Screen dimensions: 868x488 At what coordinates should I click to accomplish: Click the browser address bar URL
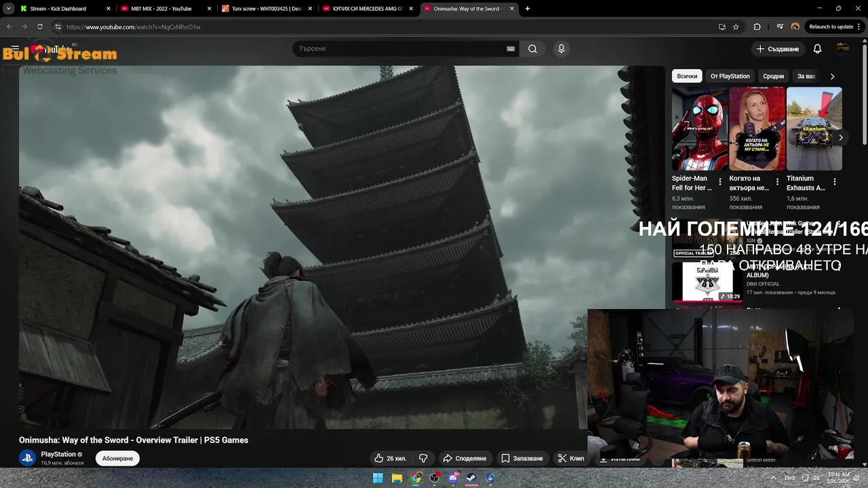coord(134,27)
